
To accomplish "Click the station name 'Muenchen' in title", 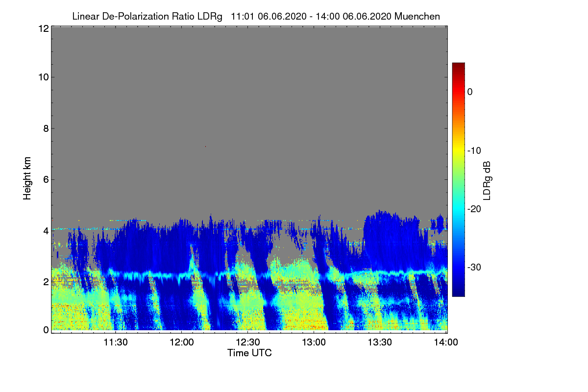I will [x=417, y=16].
